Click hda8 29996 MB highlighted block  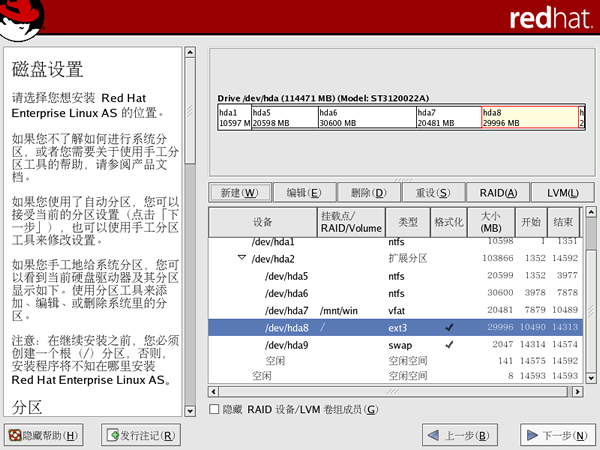click(530, 118)
